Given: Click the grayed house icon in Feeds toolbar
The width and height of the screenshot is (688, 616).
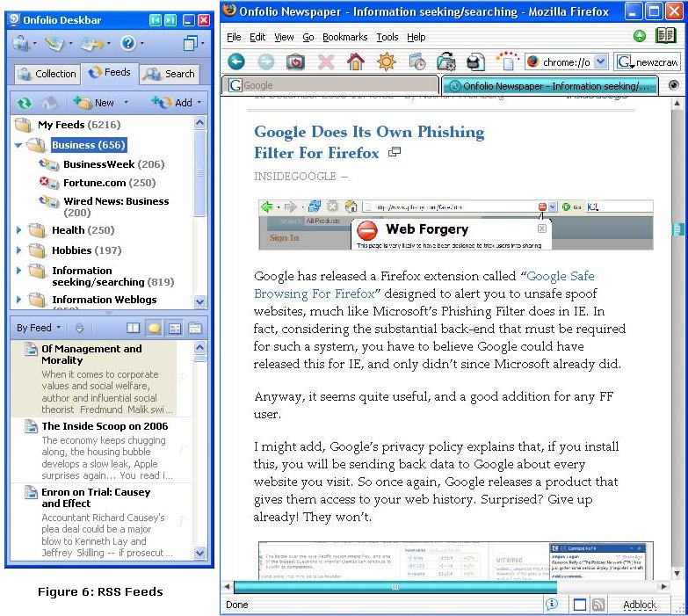Looking at the screenshot, I should coord(48,103).
